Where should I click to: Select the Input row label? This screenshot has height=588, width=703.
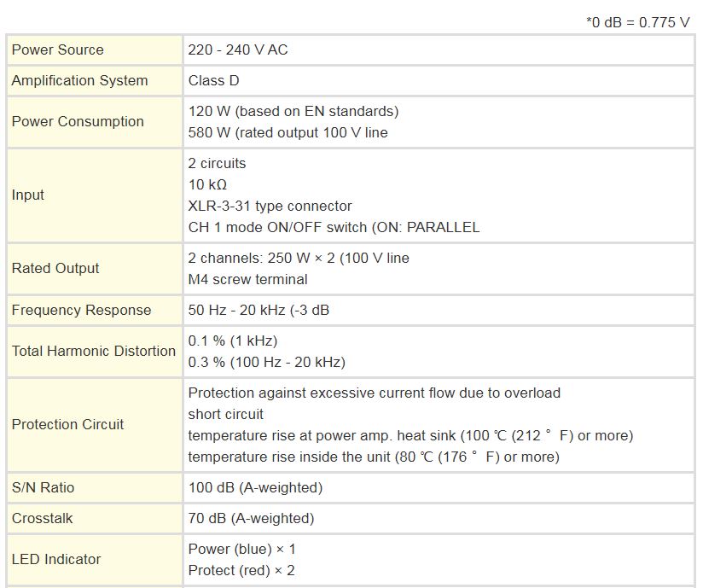[28, 195]
